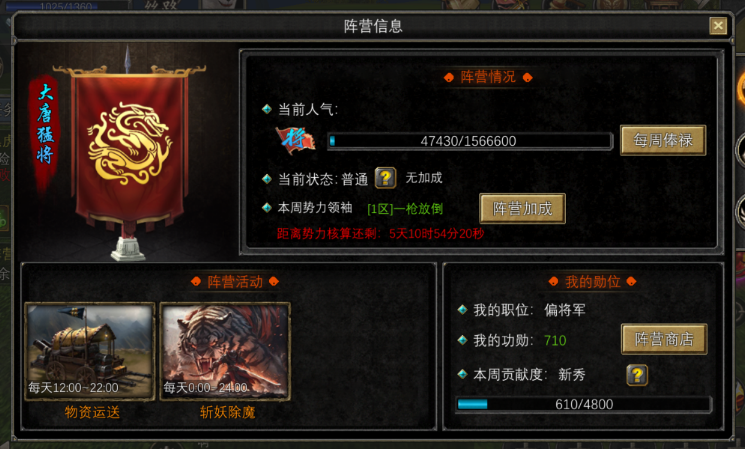Viewport: 745px width, 449px height.
Task: Click the 每周俸禄 weekly salary button
Action: pyautogui.click(x=663, y=140)
